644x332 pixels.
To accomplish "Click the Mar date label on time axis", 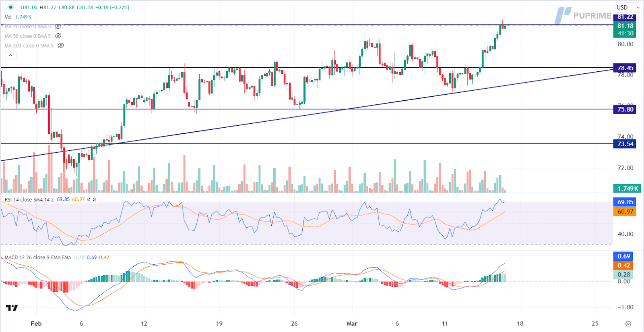I will [352, 324].
